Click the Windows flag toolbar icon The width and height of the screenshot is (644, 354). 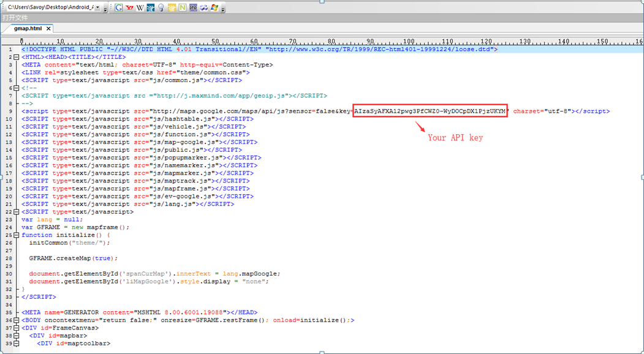click(214, 7)
